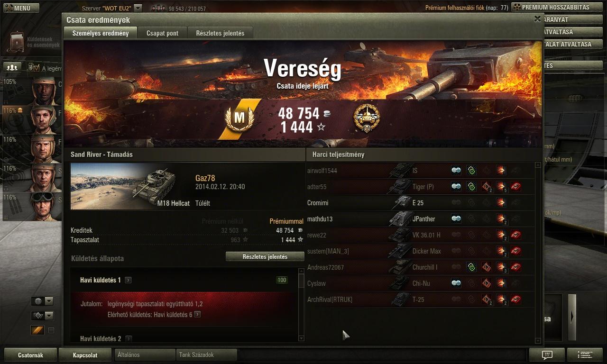Click the M18 Hellcat Sand River thumbnail

(130, 186)
